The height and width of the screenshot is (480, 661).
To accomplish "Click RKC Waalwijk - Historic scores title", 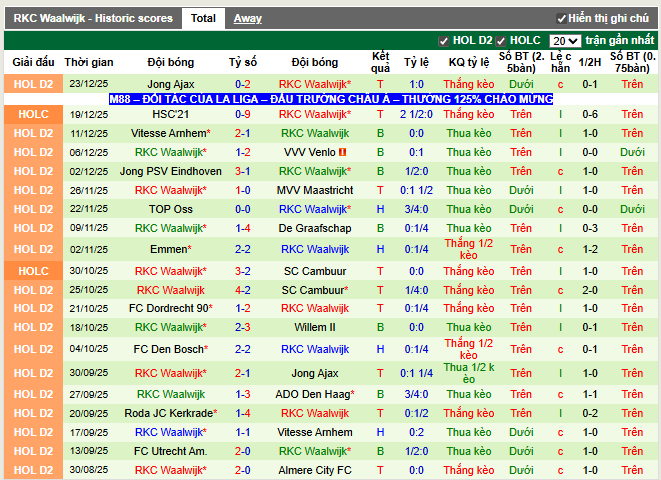I will coord(93,19).
